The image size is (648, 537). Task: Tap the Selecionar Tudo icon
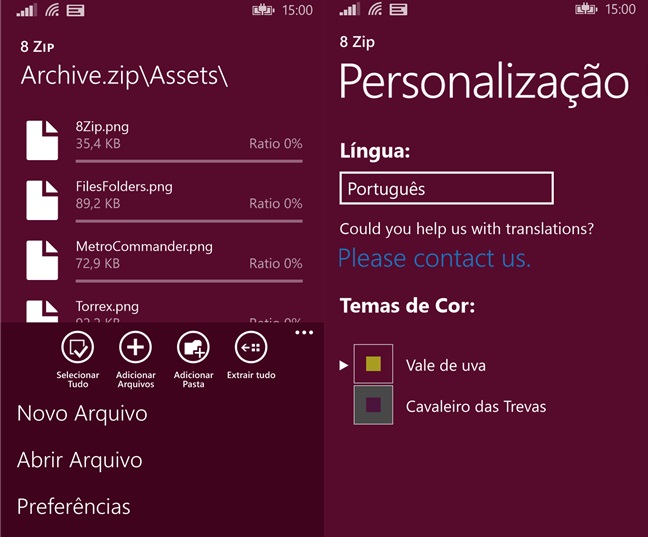78,347
